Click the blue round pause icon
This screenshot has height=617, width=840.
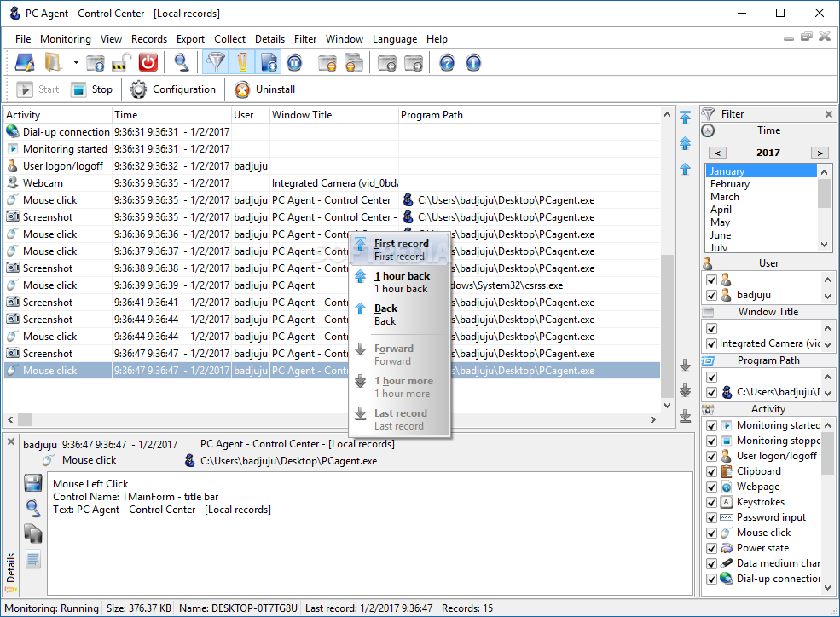coord(295,62)
